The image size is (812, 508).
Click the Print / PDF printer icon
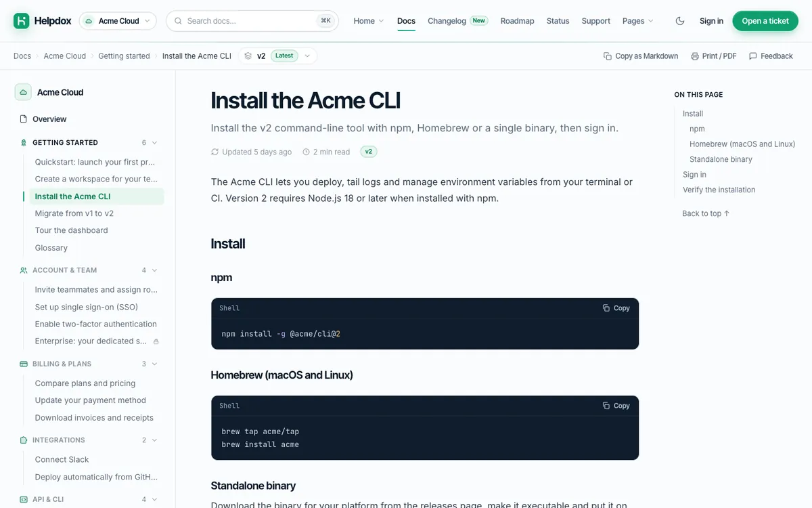(x=694, y=56)
